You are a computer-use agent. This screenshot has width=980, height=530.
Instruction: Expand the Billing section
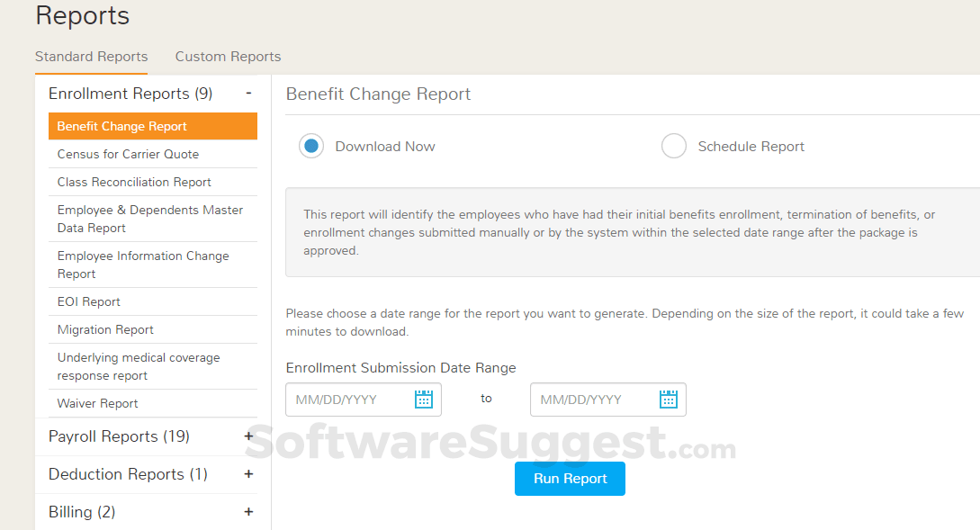(248, 512)
